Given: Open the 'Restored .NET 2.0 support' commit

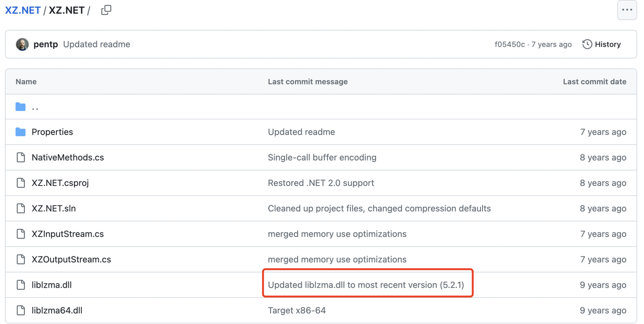Looking at the screenshot, I should click(x=321, y=183).
